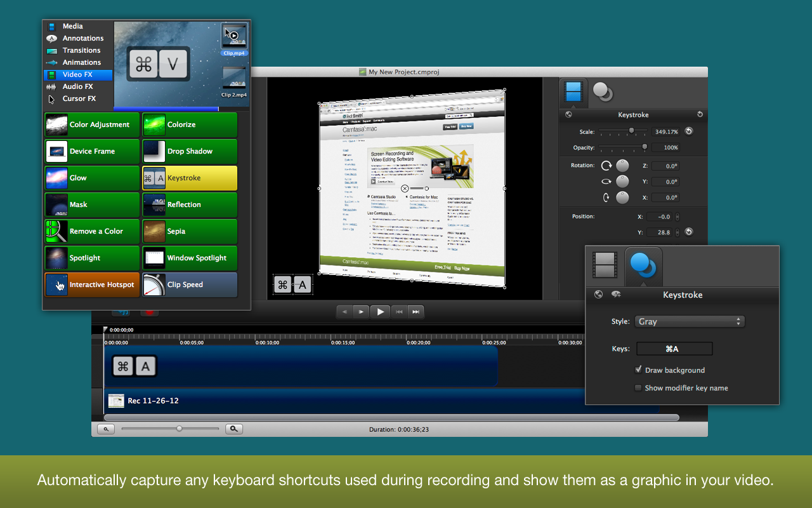Image resolution: width=812 pixels, height=508 pixels.
Task: Pick the Drop Shadow effect tile
Action: pos(190,152)
